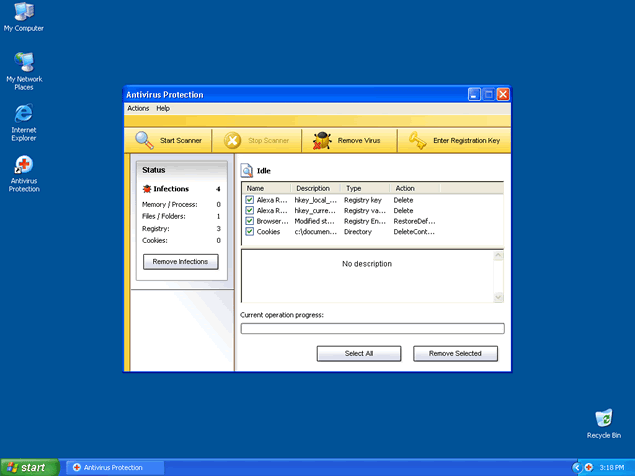The image size is (635, 476).
Task: Launch Internet Explorer from desktop
Action: (x=23, y=113)
